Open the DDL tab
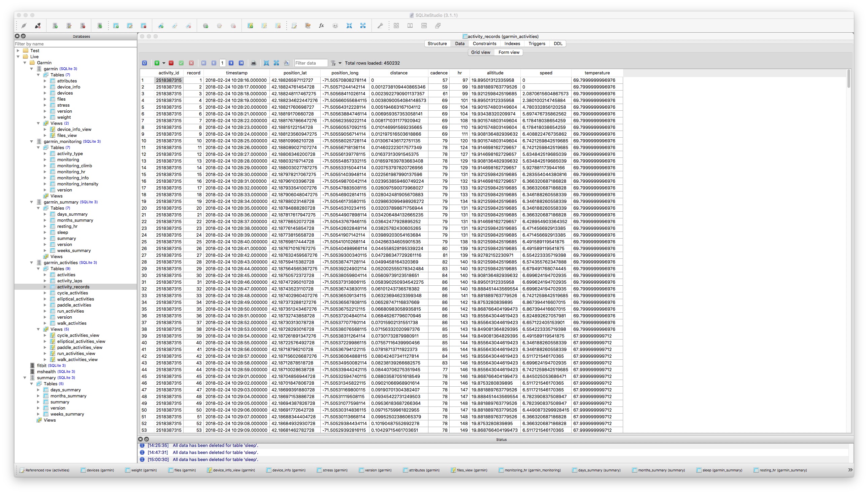The image size is (868, 494). [558, 44]
